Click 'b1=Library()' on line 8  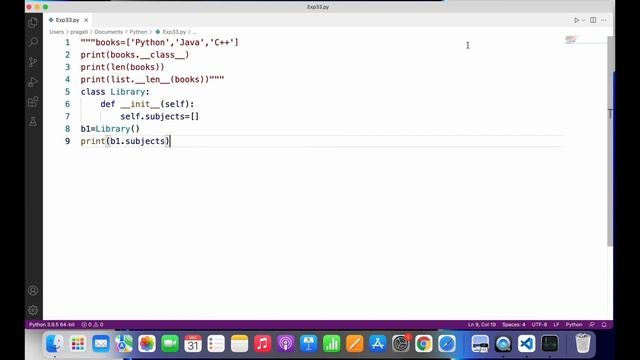110,129
